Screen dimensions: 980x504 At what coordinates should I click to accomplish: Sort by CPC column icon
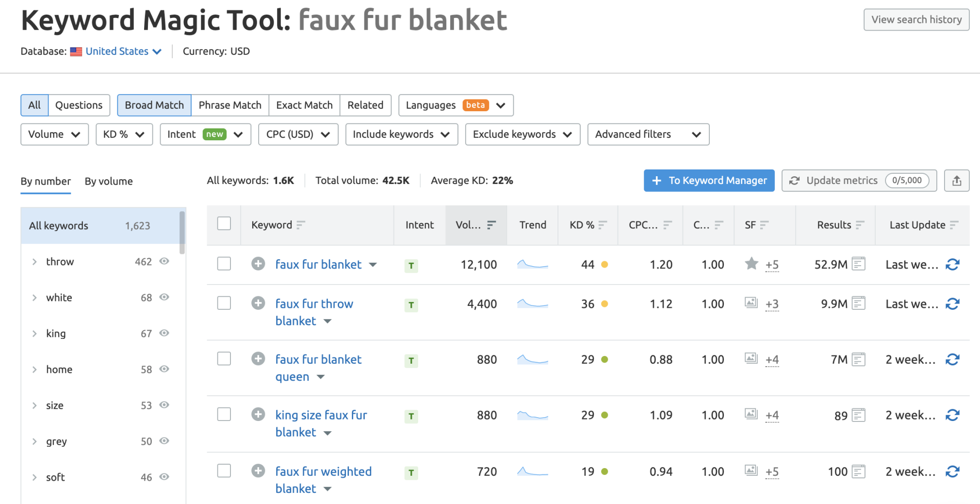668,224
